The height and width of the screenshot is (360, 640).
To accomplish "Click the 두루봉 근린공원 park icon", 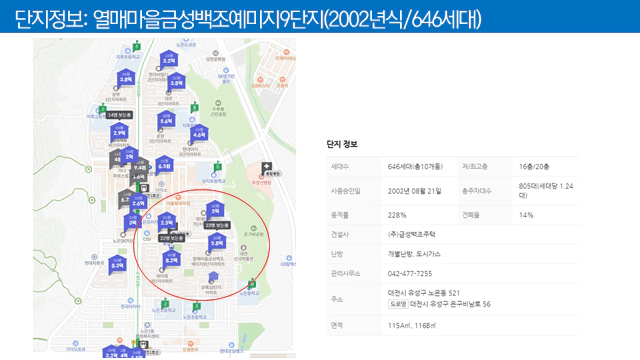I will [218, 103].
